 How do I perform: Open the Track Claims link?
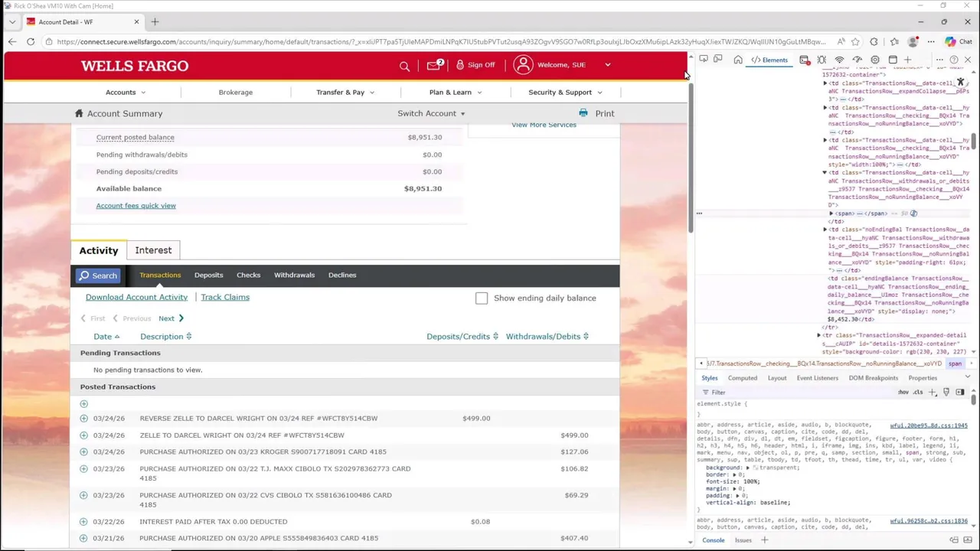point(225,297)
